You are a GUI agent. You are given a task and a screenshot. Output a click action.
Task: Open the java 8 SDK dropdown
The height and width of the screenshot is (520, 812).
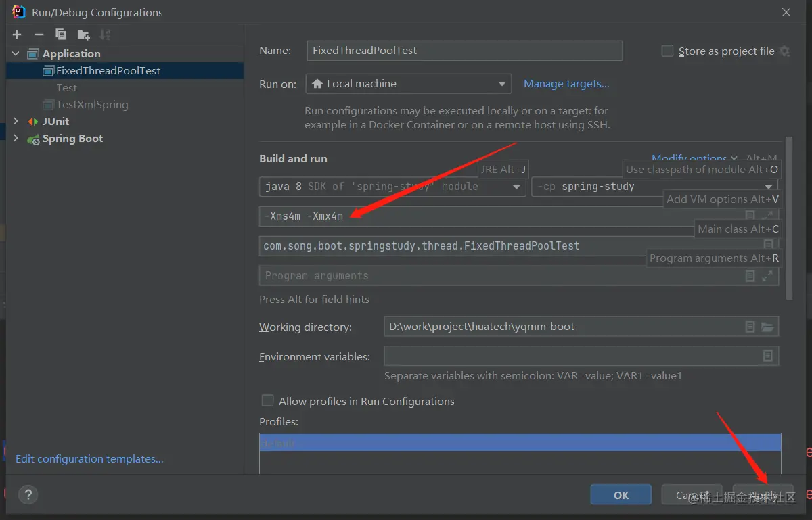(x=392, y=187)
